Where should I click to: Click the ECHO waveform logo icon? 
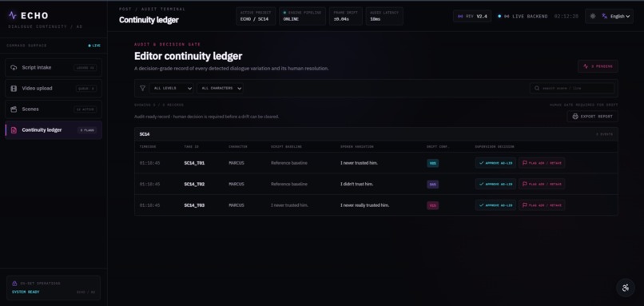click(12, 16)
